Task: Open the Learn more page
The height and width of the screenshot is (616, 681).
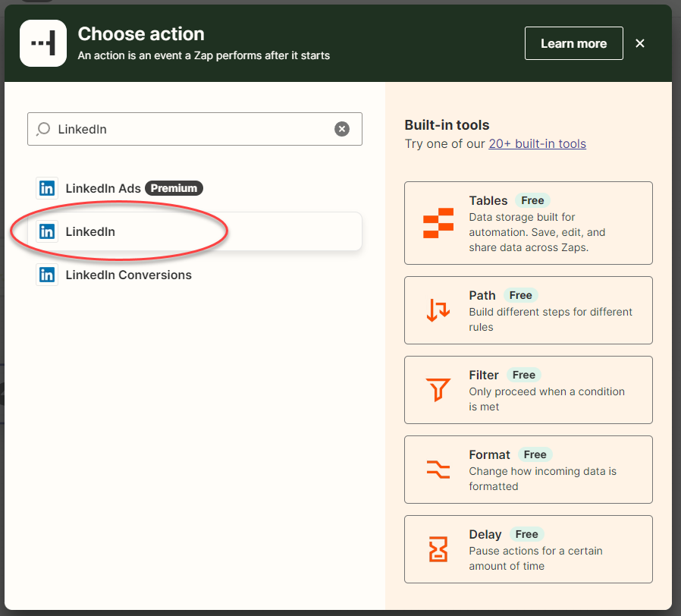Action: coord(574,43)
